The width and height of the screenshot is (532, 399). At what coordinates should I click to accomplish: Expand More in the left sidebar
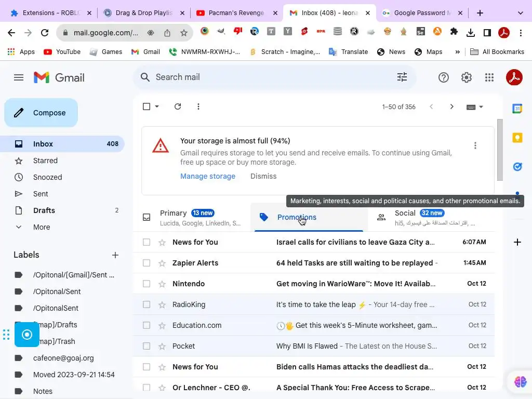42,227
